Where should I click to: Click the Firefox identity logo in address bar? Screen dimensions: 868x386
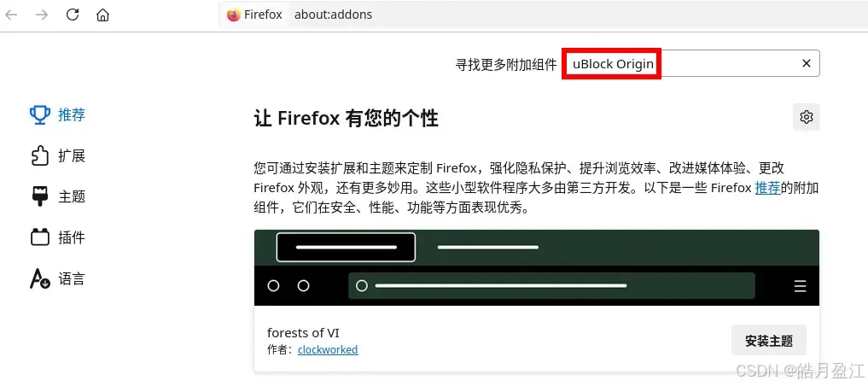pyautogui.click(x=234, y=15)
